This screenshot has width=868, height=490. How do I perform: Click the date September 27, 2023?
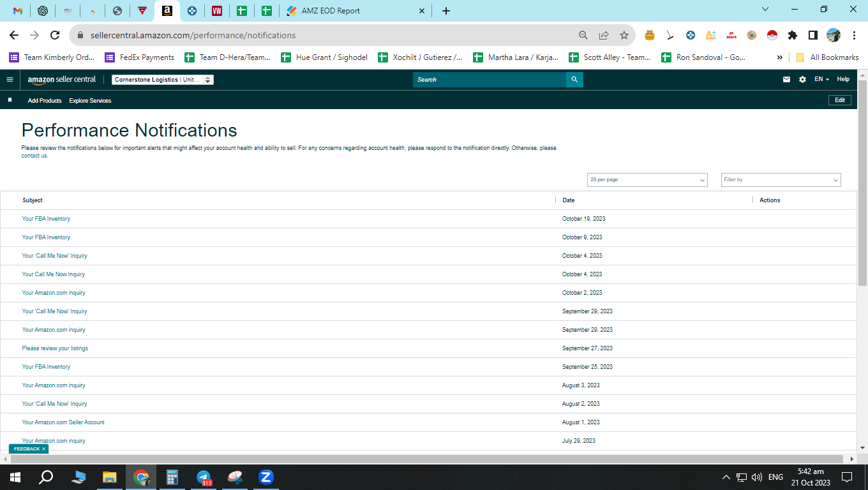point(587,348)
